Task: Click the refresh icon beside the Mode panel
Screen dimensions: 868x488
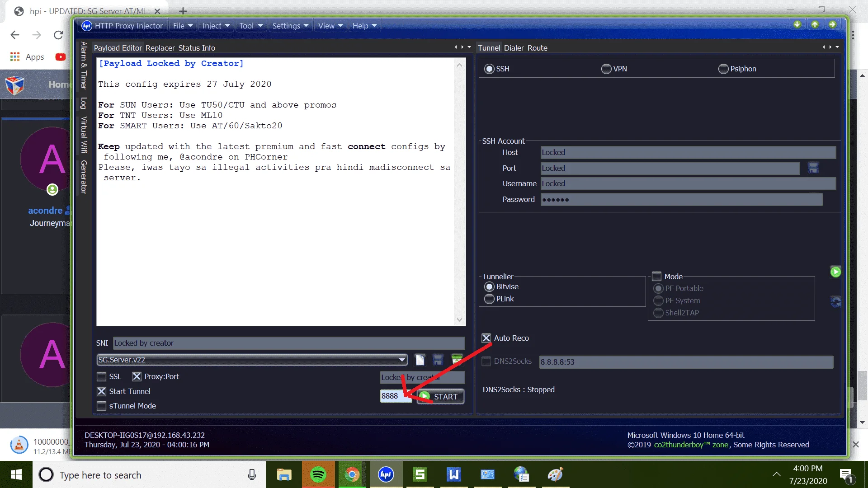Action: coord(835,302)
